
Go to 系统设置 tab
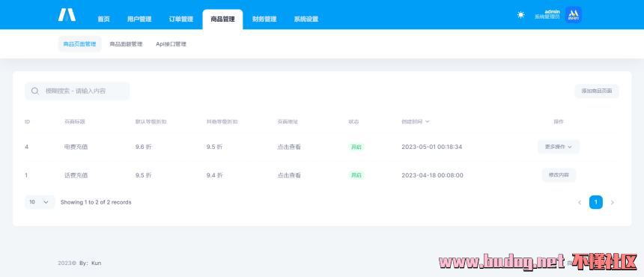click(306, 19)
